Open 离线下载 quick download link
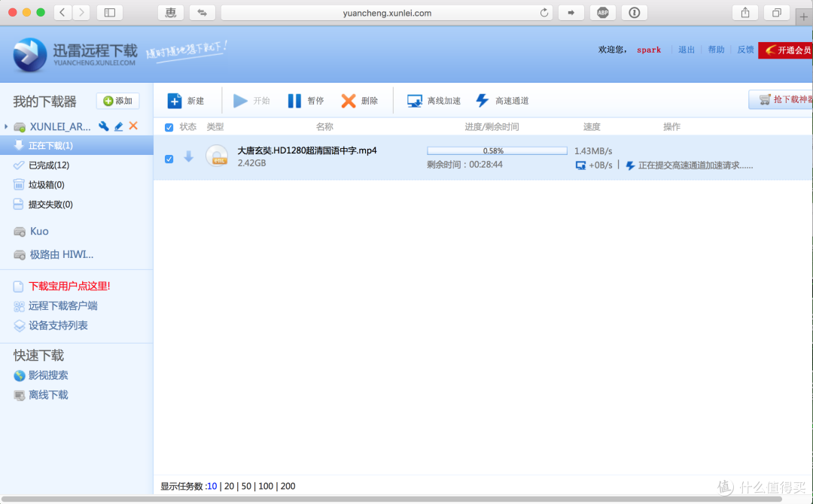 (48, 395)
